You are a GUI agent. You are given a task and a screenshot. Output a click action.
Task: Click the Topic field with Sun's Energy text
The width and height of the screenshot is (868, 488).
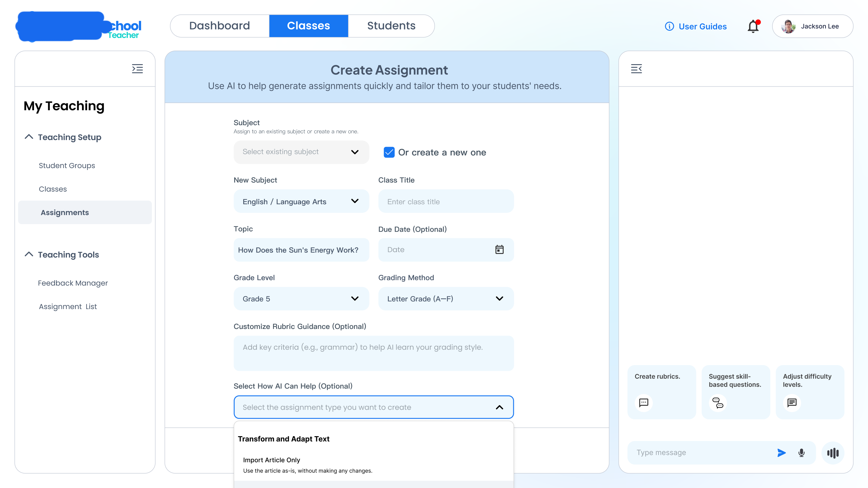pos(301,250)
